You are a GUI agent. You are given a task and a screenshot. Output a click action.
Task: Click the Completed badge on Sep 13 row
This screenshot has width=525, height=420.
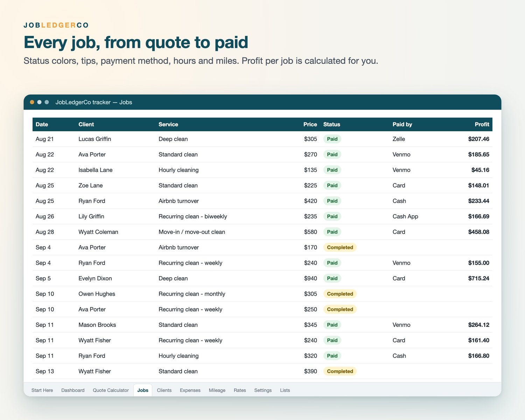pyautogui.click(x=340, y=371)
